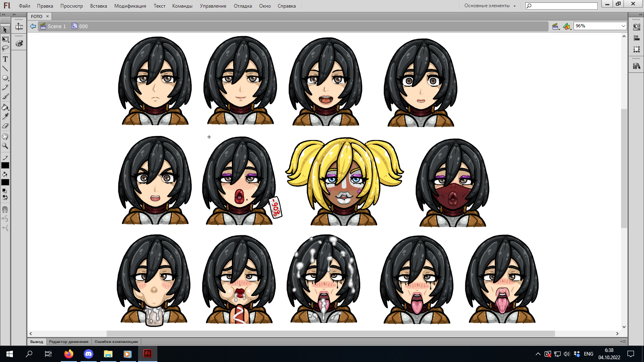Click the horizontal stage scrollbar thumb
The image size is (644, 362).
331,334
